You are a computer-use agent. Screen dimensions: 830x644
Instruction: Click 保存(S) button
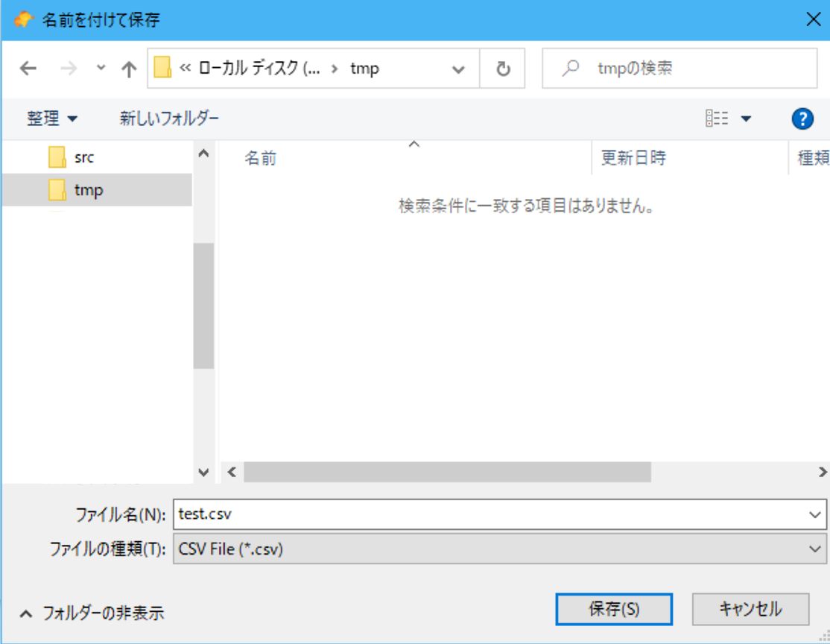[x=614, y=609]
